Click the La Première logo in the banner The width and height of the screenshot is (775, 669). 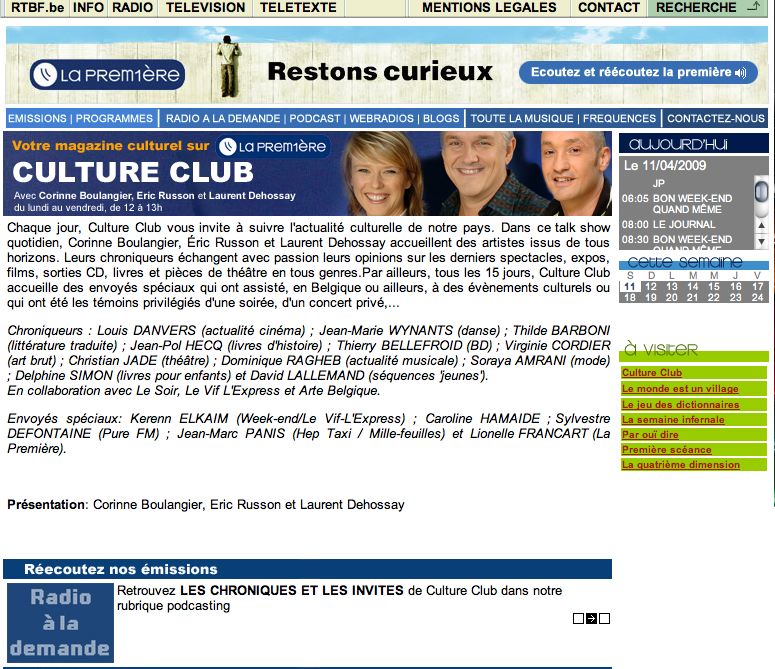107,75
